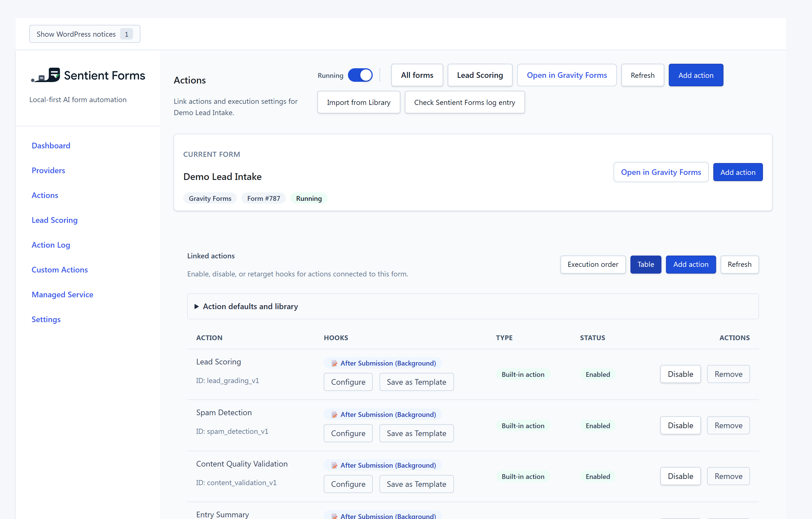Remove Content Quality Validation action
Image resolution: width=812 pixels, height=519 pixels.
pyautogui.click(x=728, y=476)
